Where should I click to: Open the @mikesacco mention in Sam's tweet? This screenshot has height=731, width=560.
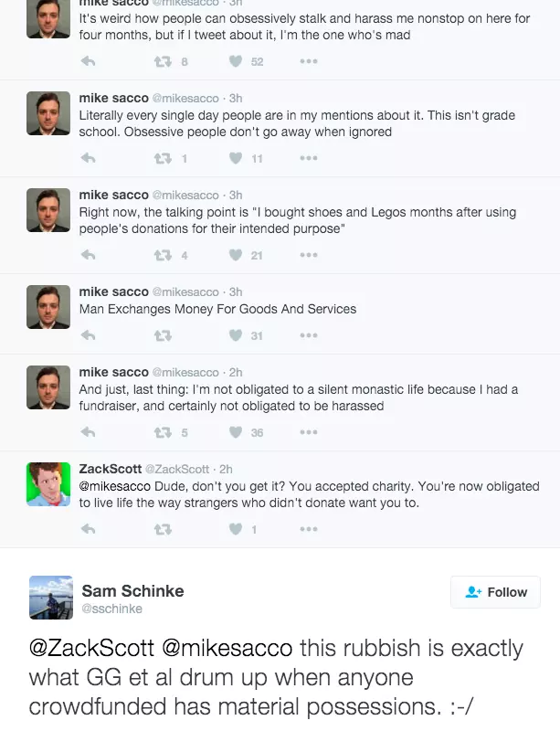tap(227, 649)
